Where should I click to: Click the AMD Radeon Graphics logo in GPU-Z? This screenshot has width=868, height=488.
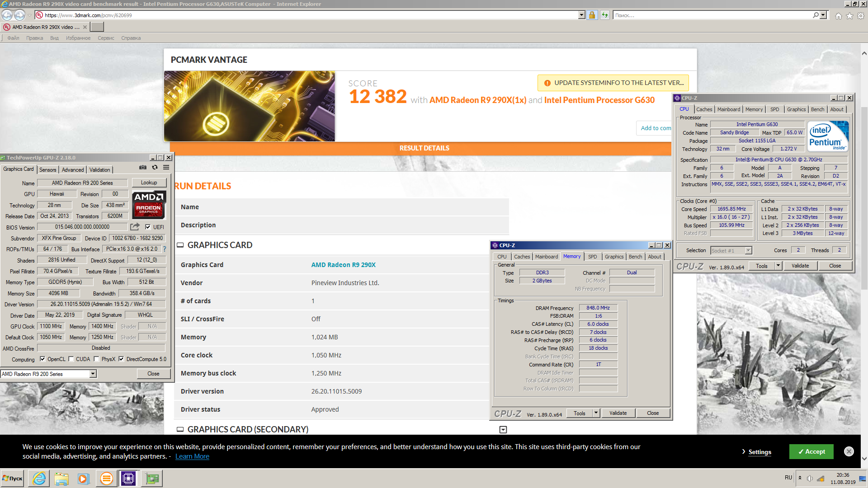[x=149, y=205]
